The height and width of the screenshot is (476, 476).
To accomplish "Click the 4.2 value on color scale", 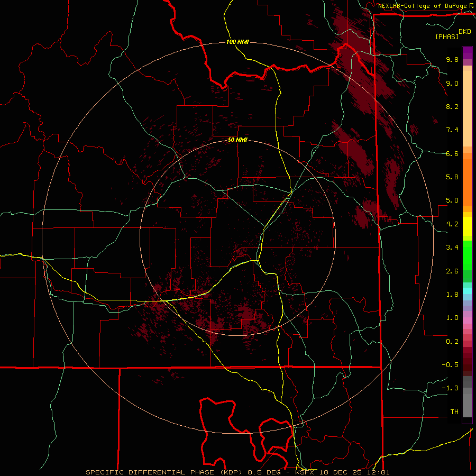I will [452, 224].
